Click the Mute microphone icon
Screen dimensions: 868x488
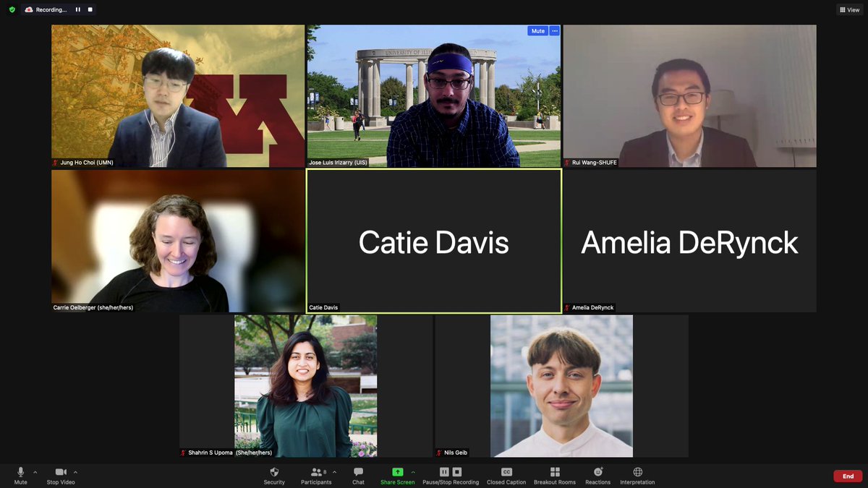tap(20, 472)
